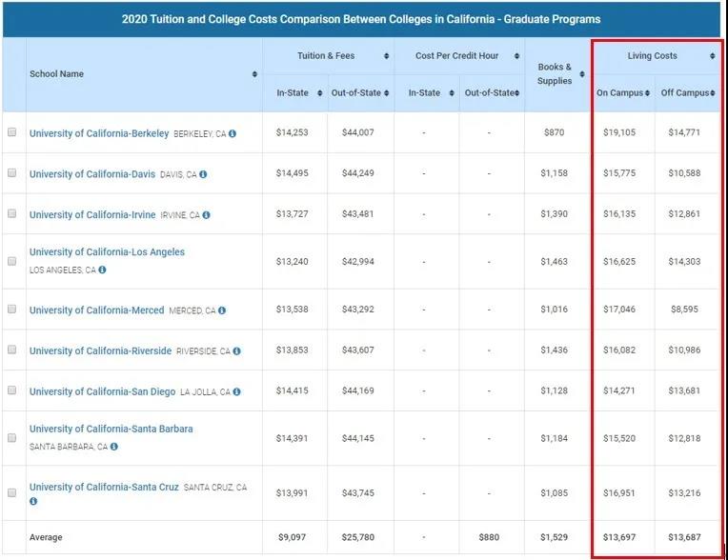
Task: Open University of California-Berkeley link
Action: [x=99, y=133]
